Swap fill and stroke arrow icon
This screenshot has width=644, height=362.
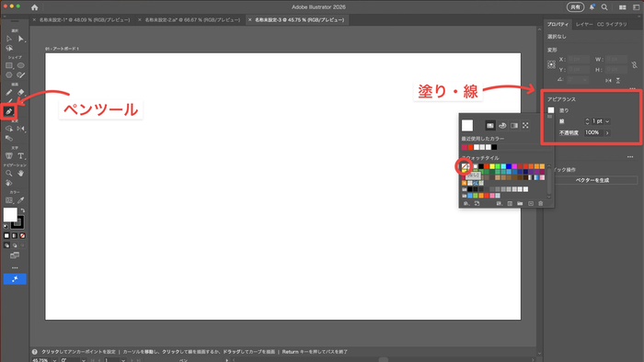(23, 210)
